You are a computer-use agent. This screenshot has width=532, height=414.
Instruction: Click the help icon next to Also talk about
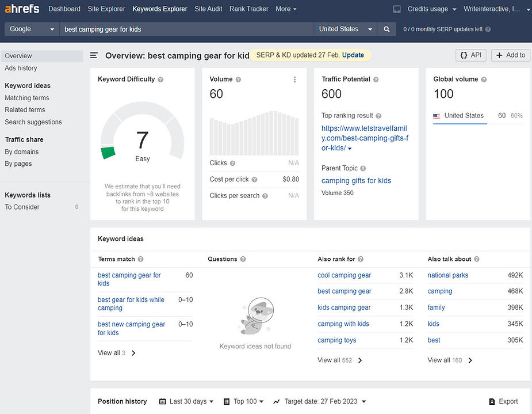(x=477, y=259)
